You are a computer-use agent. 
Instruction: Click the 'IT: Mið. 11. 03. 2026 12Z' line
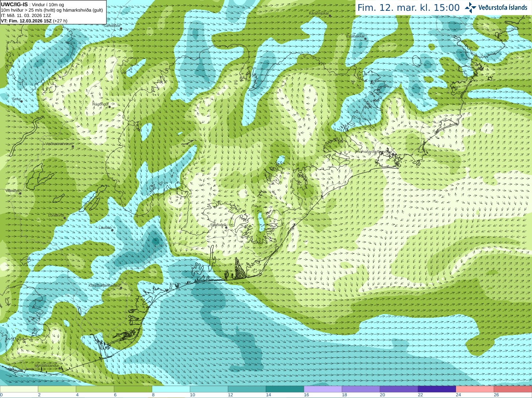pos(26,15)
